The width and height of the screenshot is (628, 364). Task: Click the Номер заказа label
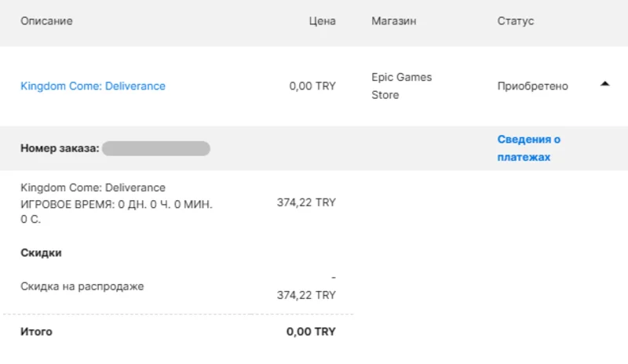point(60,148)
